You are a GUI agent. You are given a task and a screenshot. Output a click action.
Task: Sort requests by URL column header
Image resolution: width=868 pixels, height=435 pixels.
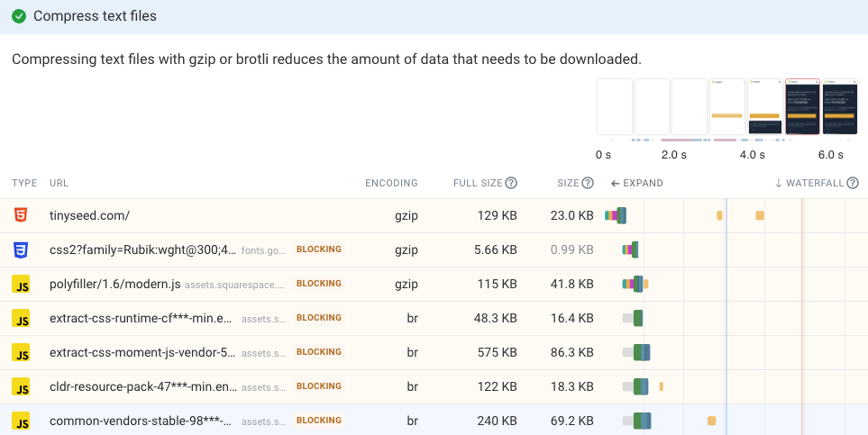59,183
